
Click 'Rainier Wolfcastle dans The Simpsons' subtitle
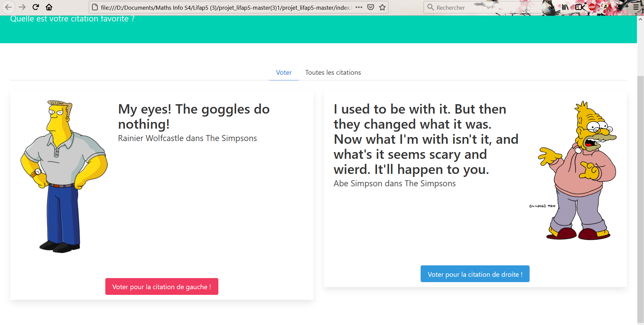tap(187, 138)
